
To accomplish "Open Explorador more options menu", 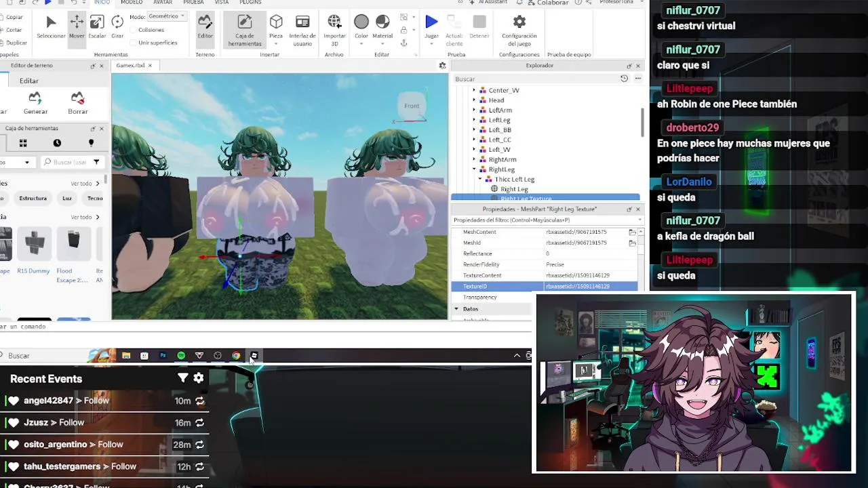I will (x=637, y=79).
